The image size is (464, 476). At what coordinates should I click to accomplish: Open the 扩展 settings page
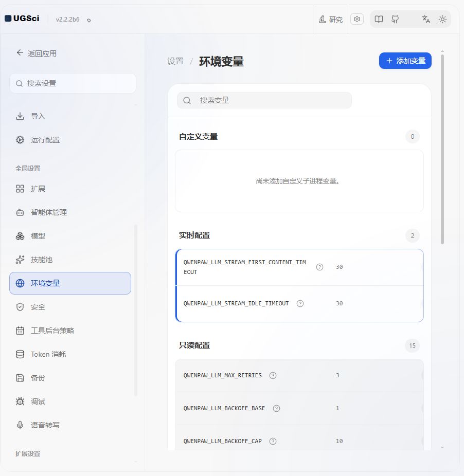click(x=70, y=189)
